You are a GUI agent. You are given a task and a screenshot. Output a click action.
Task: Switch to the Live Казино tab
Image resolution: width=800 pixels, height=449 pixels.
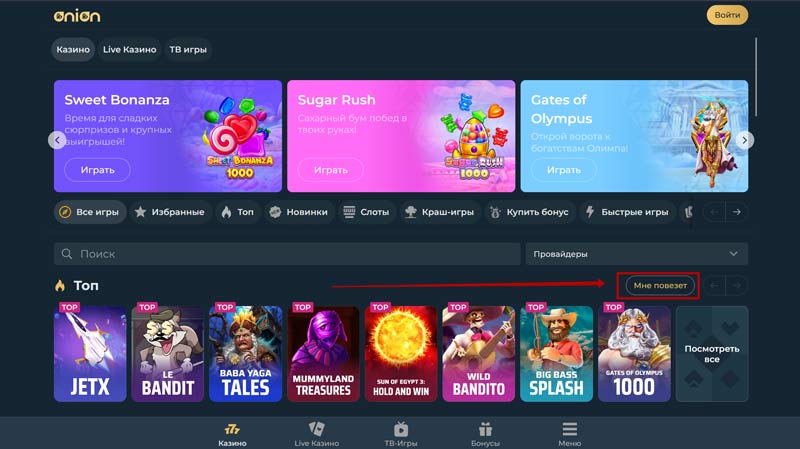coord(130,49)
